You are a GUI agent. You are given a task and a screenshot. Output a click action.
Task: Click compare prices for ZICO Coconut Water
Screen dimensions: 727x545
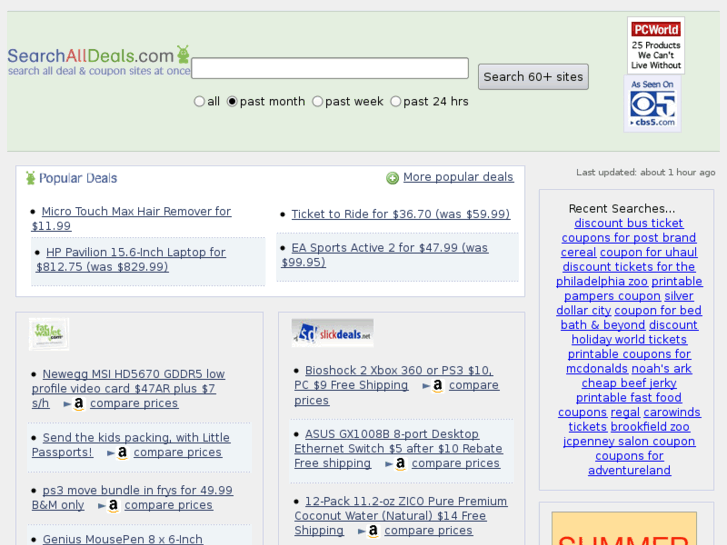(428, 531)
